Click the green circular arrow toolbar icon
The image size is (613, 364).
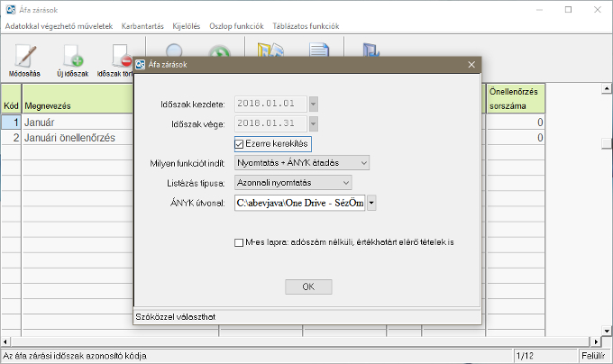[x=217, y=50]
